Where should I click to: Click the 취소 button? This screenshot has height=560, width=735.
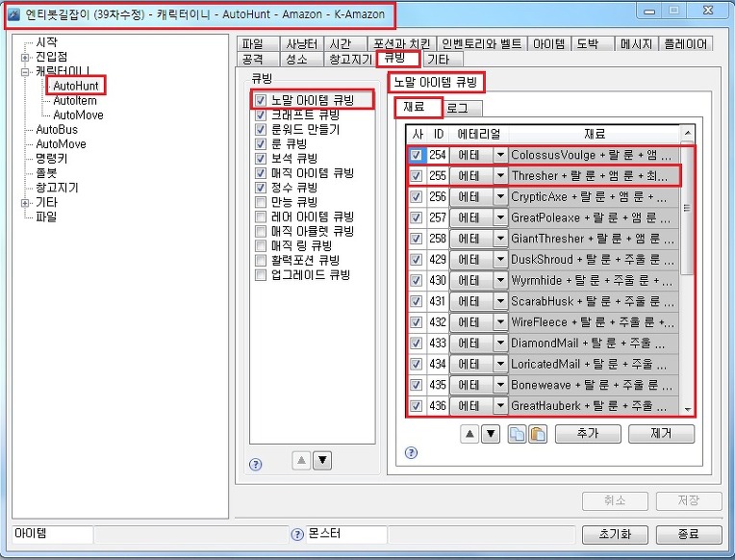tap(615, 501)
